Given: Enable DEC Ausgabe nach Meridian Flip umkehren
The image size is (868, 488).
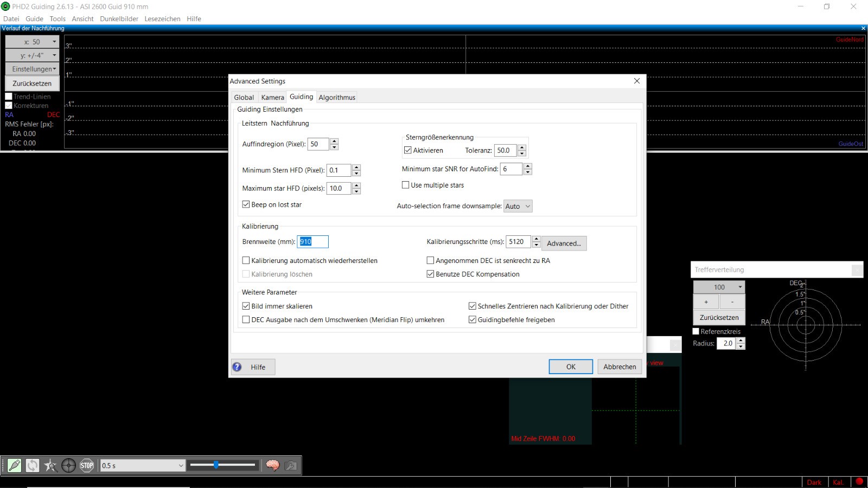Looking at the screenshot, I should click(x=246, y=319).
